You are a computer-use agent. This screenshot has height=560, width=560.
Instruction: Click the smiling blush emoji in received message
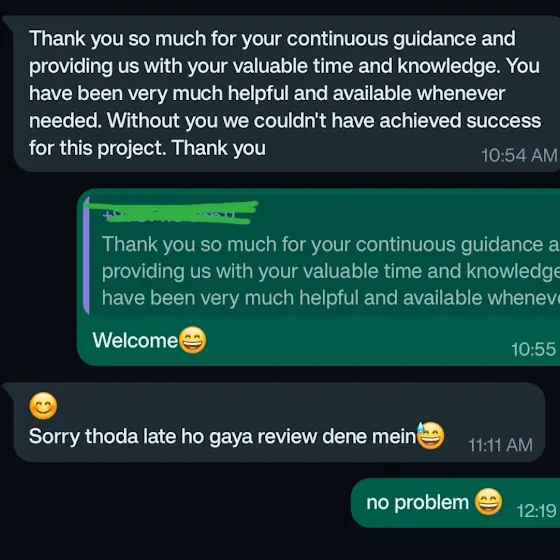(43, 406)
